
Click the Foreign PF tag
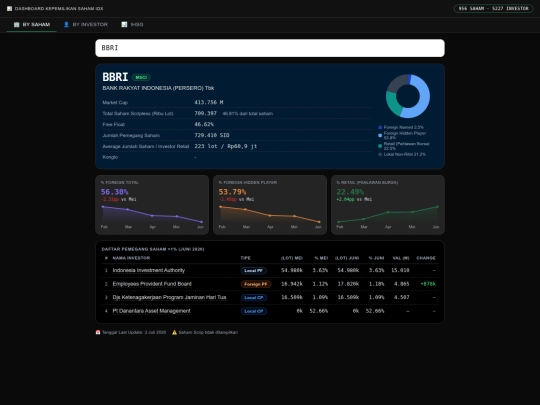[x=256, y=284]
